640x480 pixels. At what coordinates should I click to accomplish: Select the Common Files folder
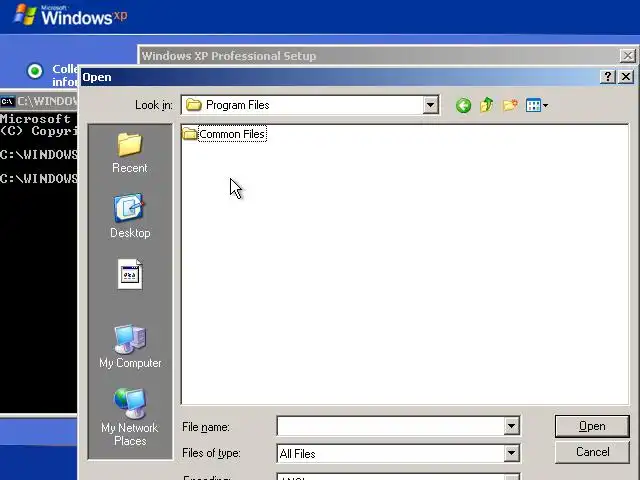(x=224, y=134)
